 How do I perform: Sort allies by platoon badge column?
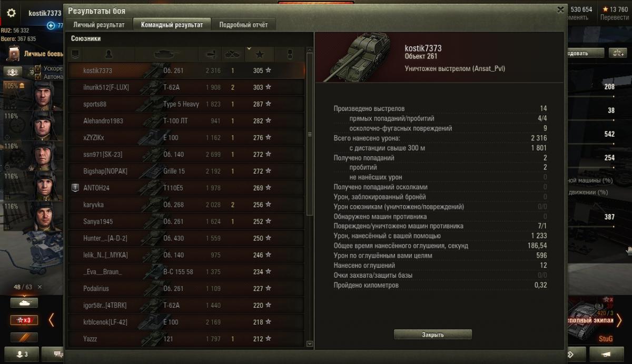(x=75, y=54)
